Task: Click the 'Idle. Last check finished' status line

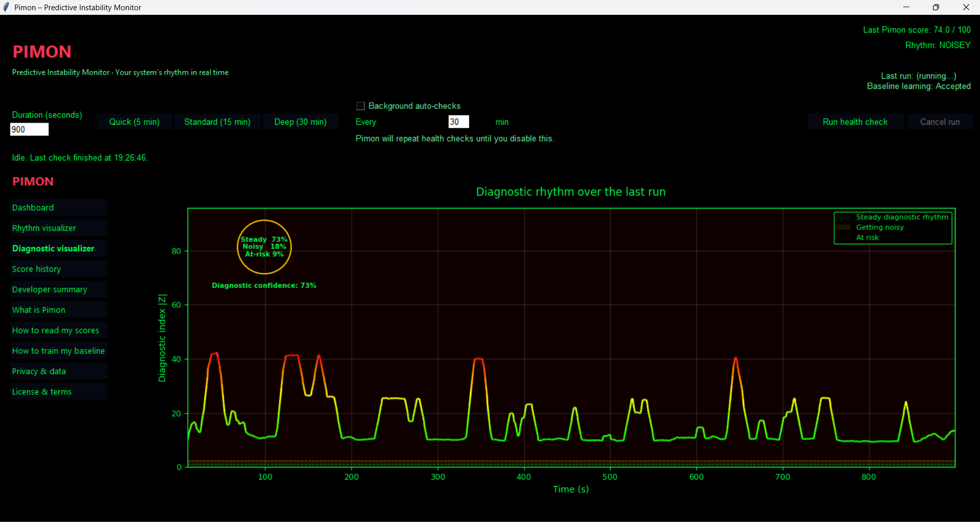Action: click(80, 157)
